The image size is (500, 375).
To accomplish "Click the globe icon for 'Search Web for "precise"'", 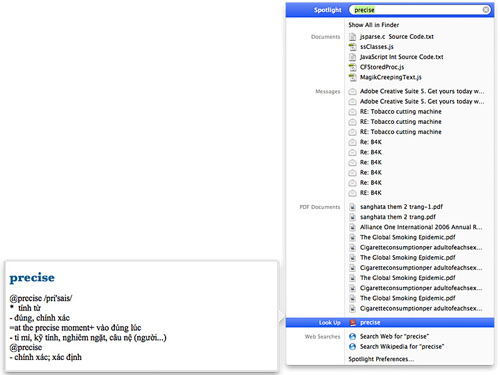I will (352, 337).
